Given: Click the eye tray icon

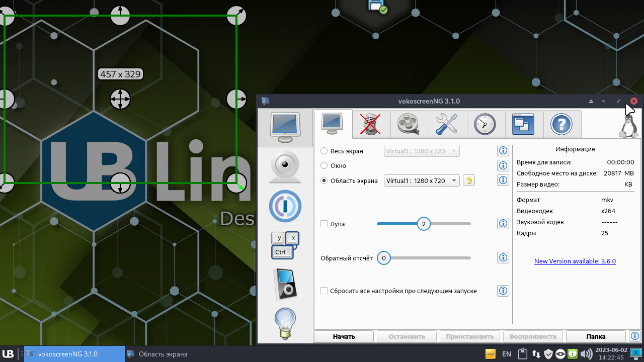Looking at the screenshot, I should coord(561,354).
